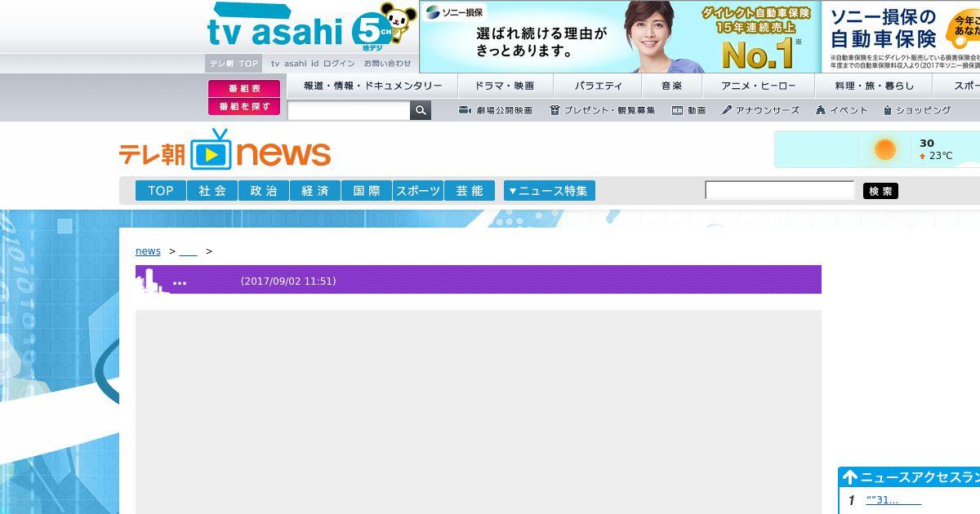Select the 芸能 news tab

[470, 191]
